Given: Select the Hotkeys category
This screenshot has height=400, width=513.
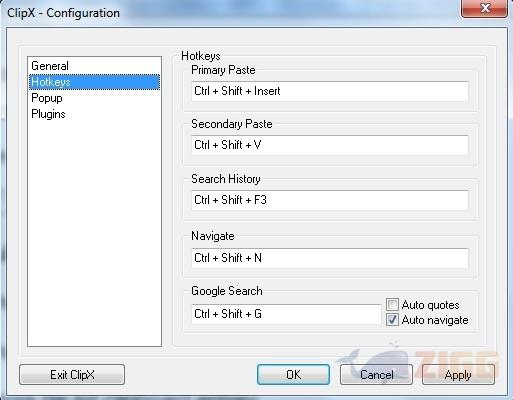Looking at the screenshot, I should click(94, 82).
